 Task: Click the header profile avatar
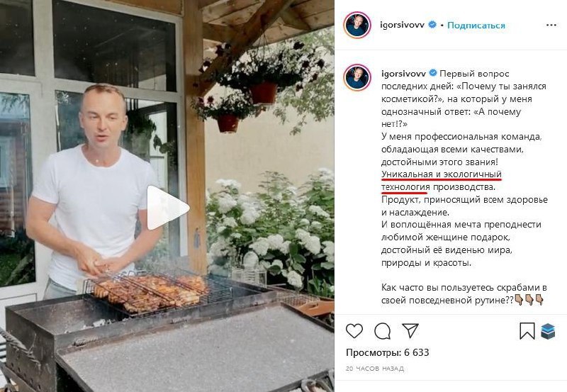pyautogui.click(x=357, y=25)
